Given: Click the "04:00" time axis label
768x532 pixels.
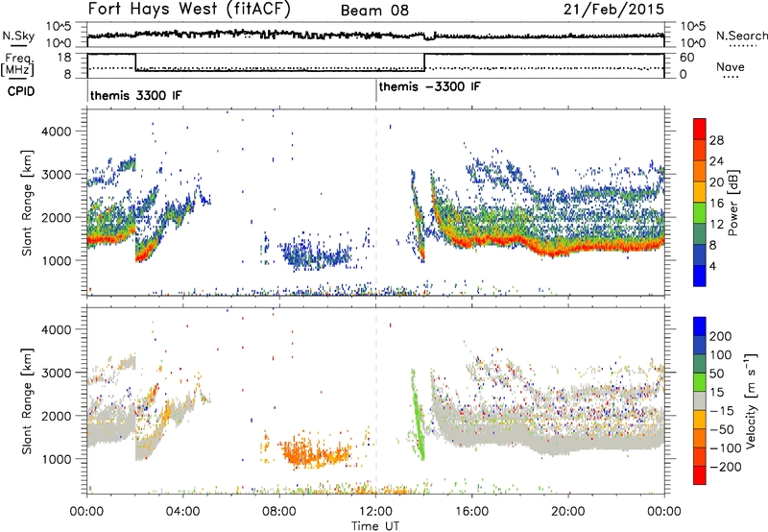Looking at the screenshot, I should pyautogui.click(x=182, y=512).
